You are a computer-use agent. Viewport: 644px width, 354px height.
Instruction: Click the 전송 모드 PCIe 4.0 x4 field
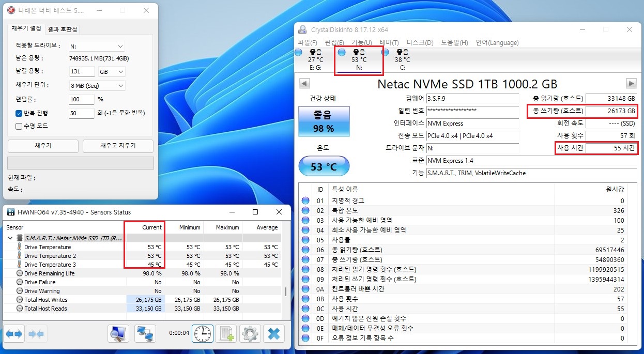coord(472,136)
